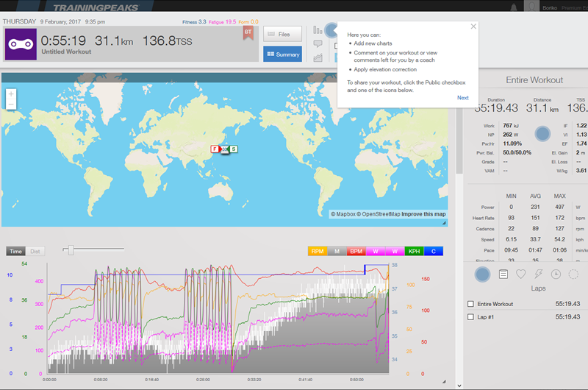The image size is (588, 390).
Task: Click the TrainingPeaks logo
Action: pos(96,7)
